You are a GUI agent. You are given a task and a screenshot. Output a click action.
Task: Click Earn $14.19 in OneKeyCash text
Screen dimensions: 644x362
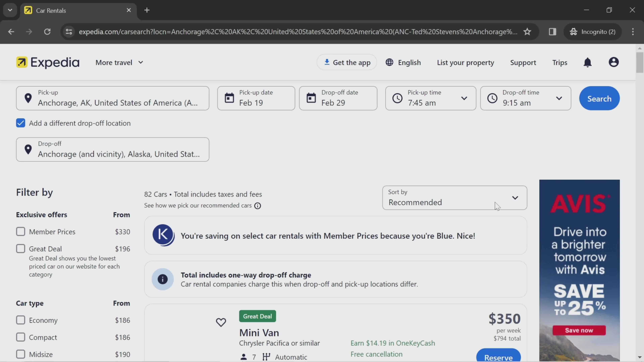coord(392,343)
